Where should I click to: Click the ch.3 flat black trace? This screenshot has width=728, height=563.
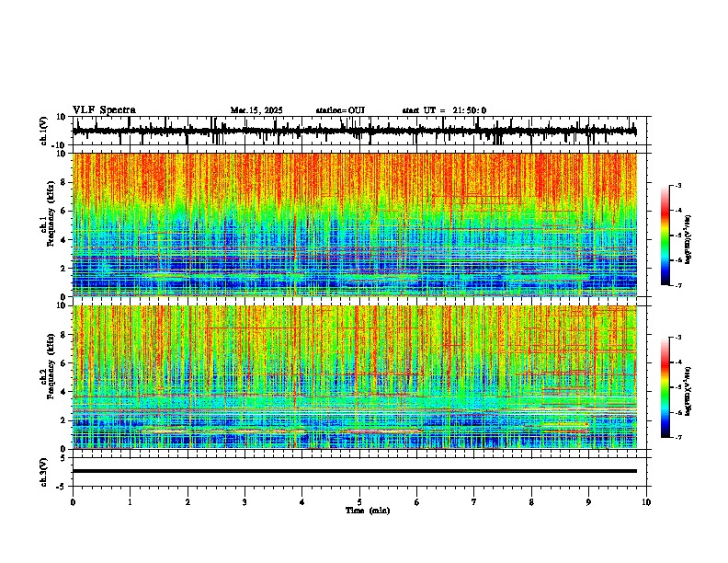click(x=355, y=471)
